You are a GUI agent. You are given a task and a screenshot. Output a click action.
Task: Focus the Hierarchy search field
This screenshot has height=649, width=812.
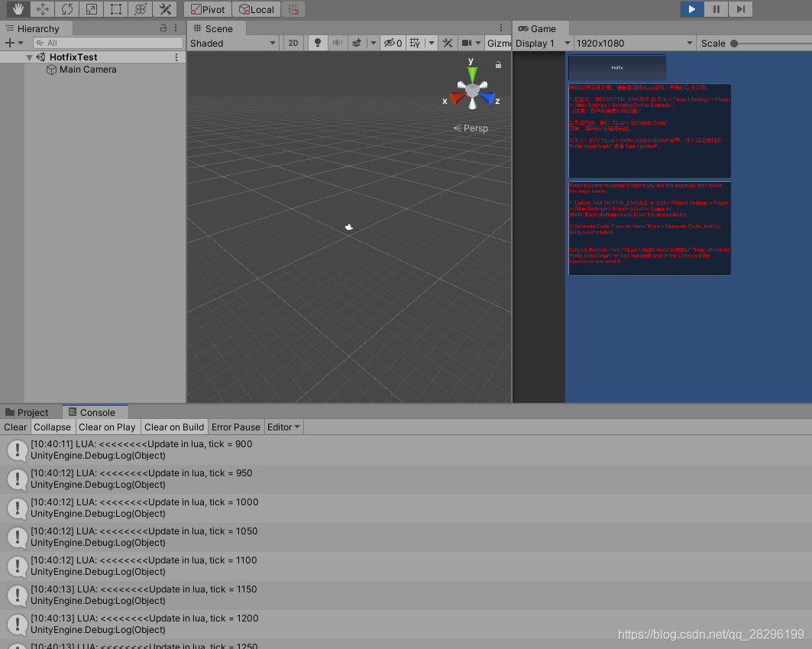pos(108,43)
